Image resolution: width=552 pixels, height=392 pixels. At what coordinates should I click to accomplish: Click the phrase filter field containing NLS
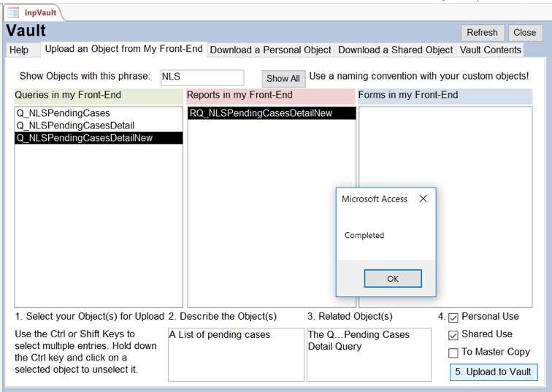click(202, 77)
